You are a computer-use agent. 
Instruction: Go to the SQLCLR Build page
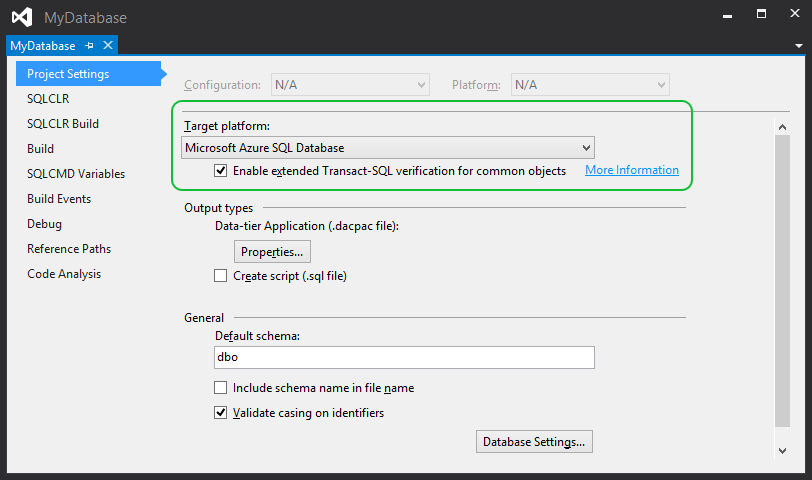tap(63, 124)
